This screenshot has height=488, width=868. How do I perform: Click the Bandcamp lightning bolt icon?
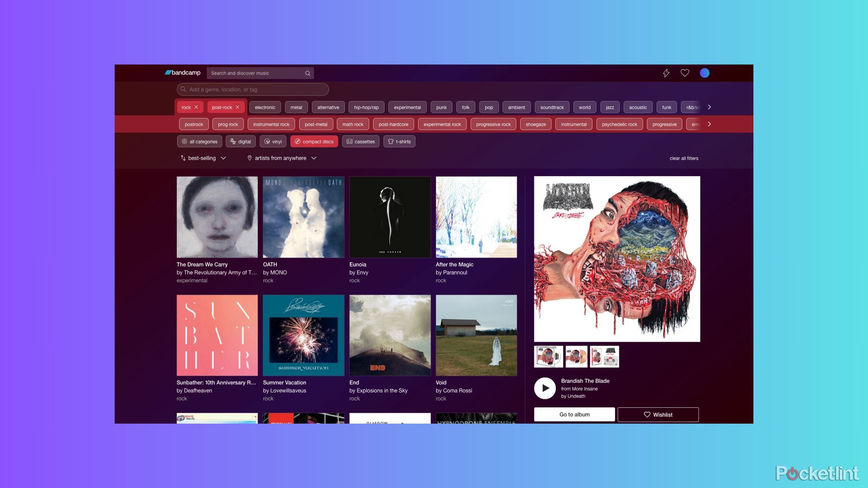(666, 73)
